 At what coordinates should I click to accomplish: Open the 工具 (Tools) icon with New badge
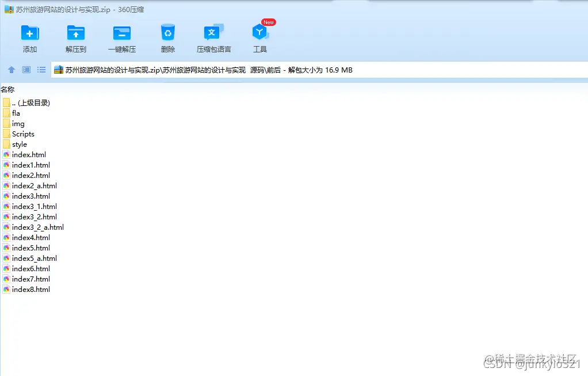[x=260, y=32]
